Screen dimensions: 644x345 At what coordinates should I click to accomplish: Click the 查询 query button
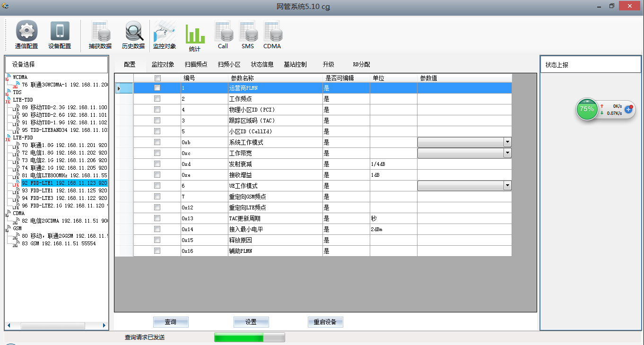170,321
